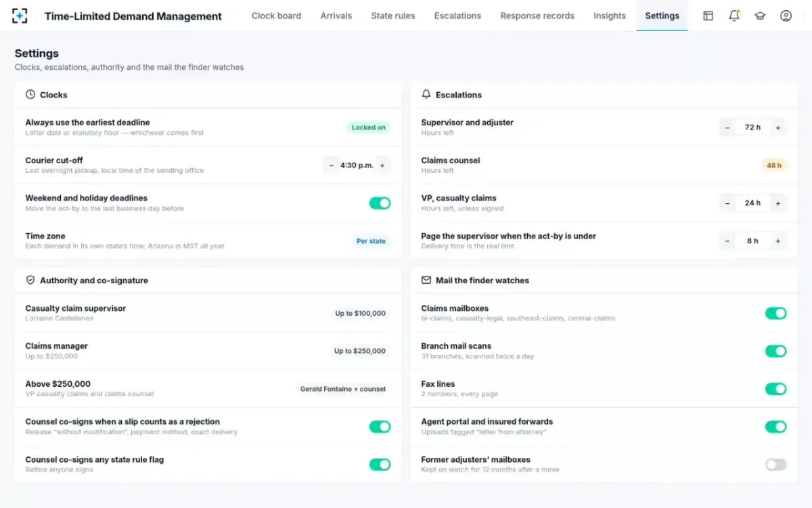Select the Settings tab
The image size is (812, 508).
662,16
